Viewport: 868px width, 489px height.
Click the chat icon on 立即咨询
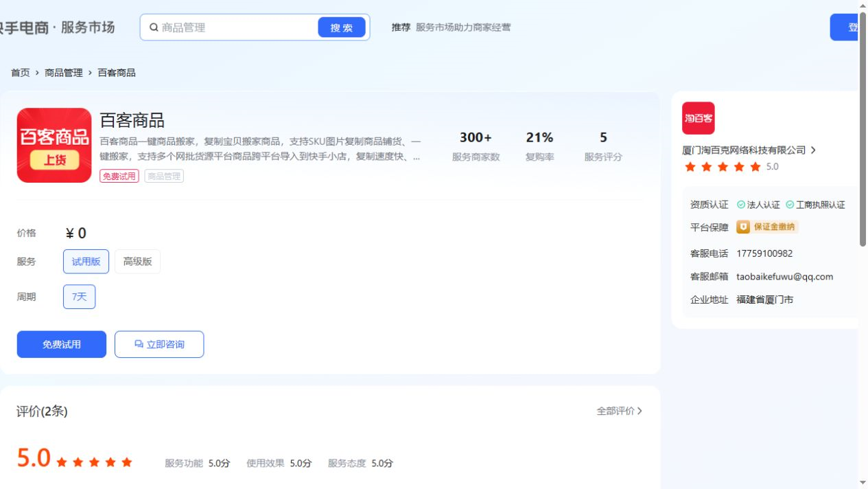pos(139,344)
